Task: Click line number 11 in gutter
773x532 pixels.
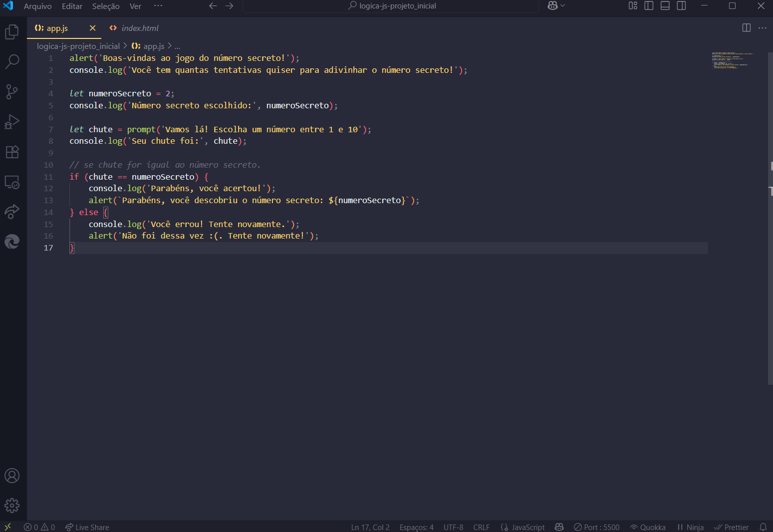Action: [x=48, y=177]
